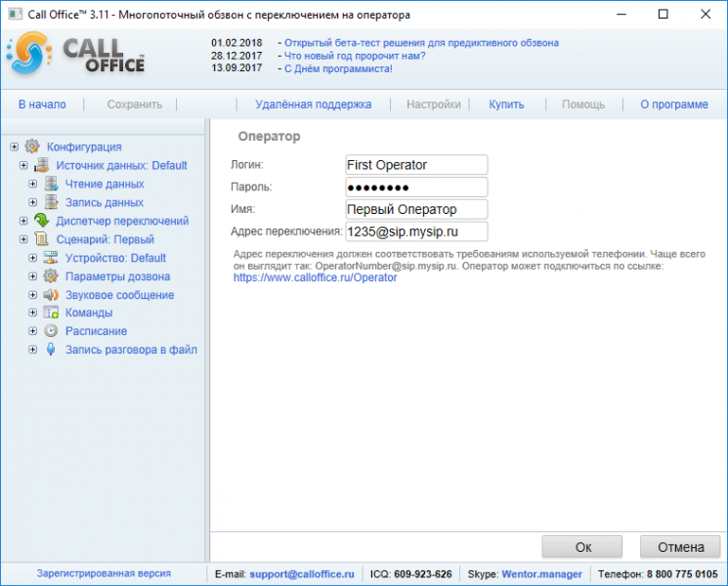Click the Конфигурация gear icon
Screen dimensions: 728x586
coord(32,146)
